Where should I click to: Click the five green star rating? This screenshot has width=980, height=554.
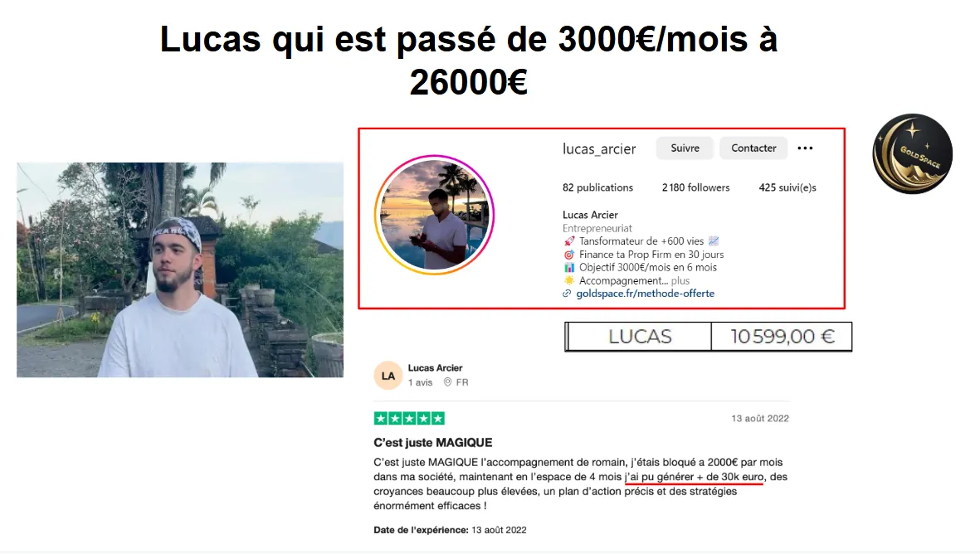[x=409, y=419]
